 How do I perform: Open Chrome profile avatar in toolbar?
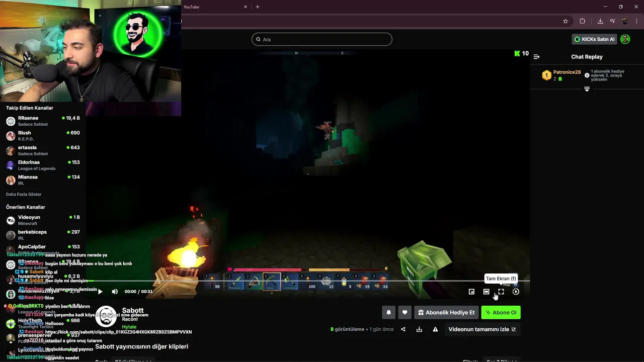pyautogui.click(x=625, y=21)
